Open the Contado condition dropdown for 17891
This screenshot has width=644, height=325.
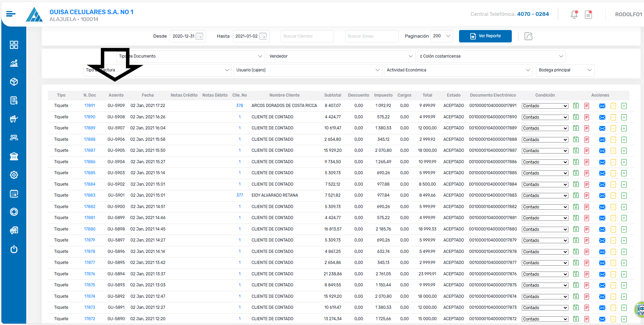[545, 106]
